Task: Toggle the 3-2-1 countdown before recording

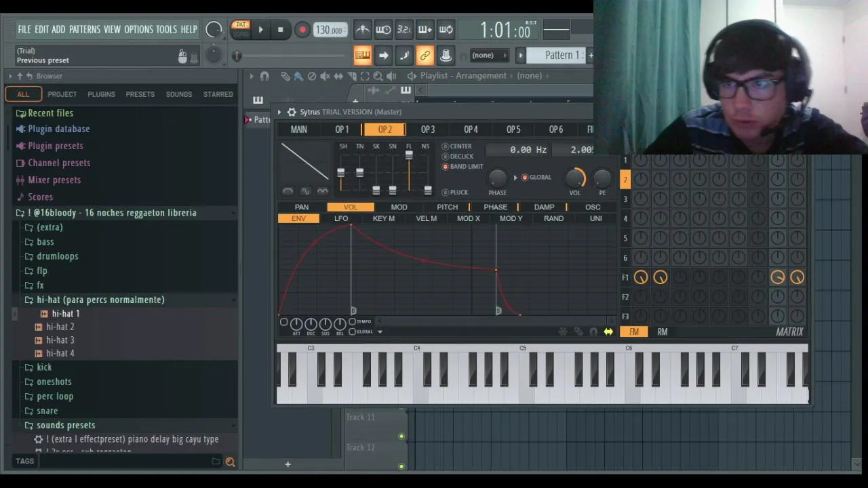Action: 404,29
